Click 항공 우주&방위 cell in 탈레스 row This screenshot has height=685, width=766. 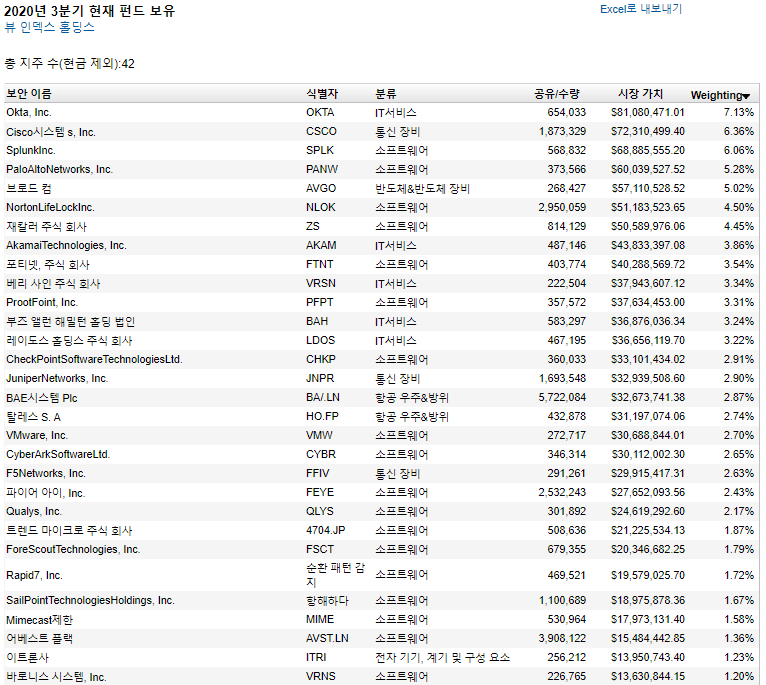click(x=412, y=417)
